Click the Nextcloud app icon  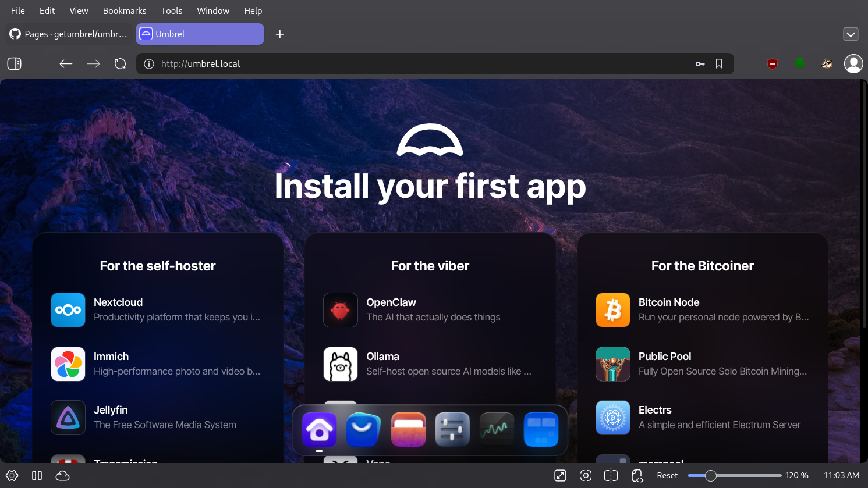(x=68, y=310)
